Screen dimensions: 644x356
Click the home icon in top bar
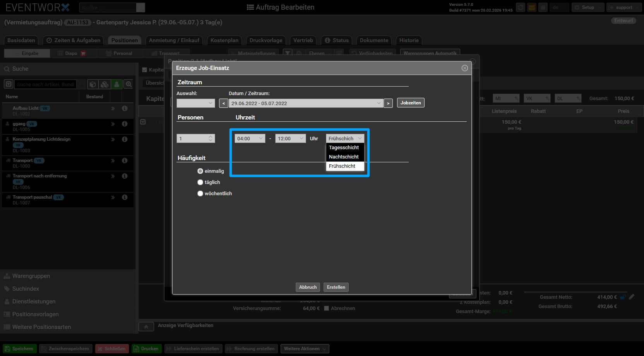[543, 7]
